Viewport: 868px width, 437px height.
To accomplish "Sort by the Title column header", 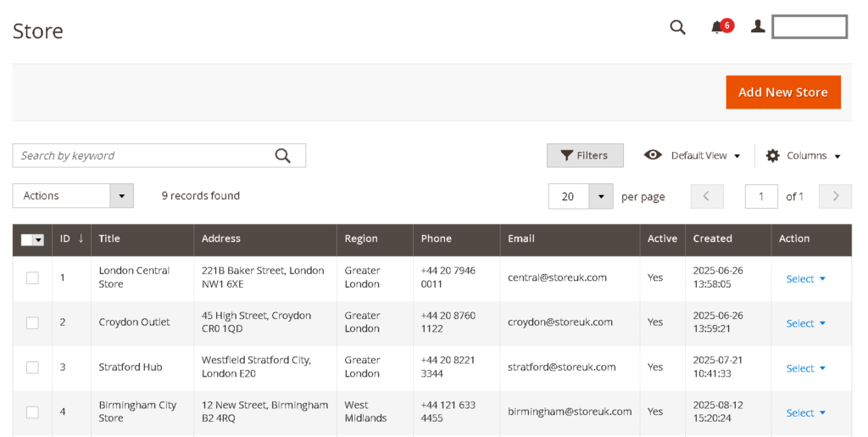I will (x=109, y=238).
